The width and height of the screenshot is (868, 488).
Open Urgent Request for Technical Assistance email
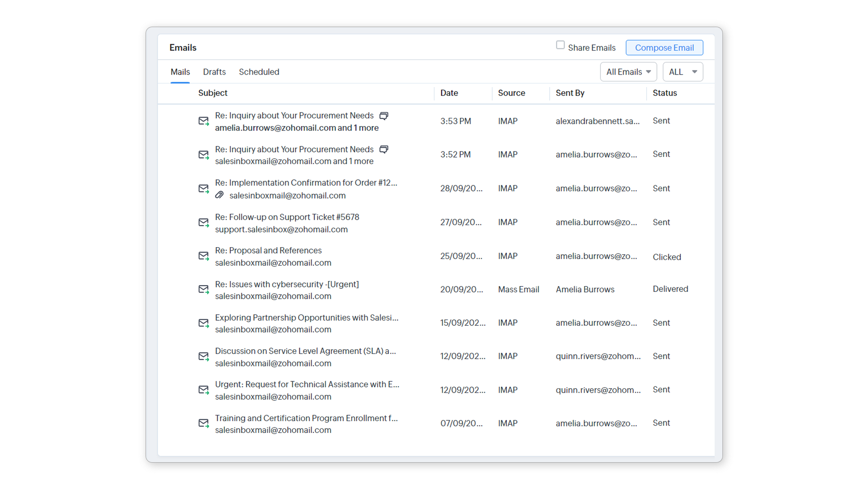click(x=307, y=385)
